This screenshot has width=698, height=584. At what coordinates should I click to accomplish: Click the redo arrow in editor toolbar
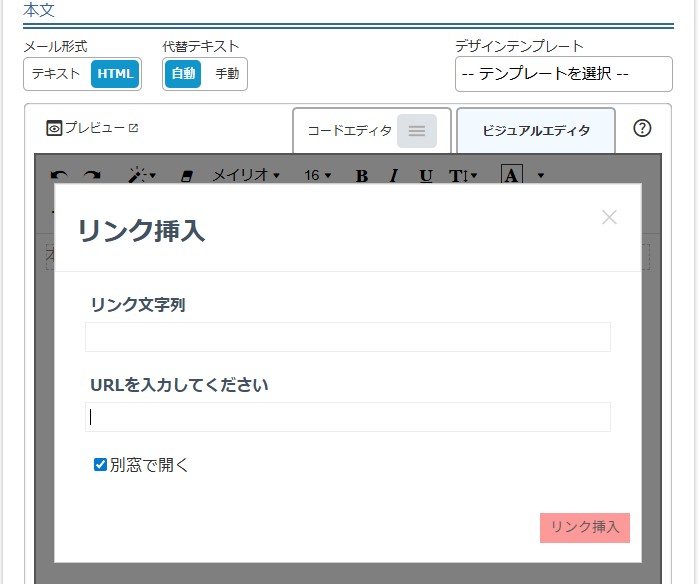coord(91,176)
